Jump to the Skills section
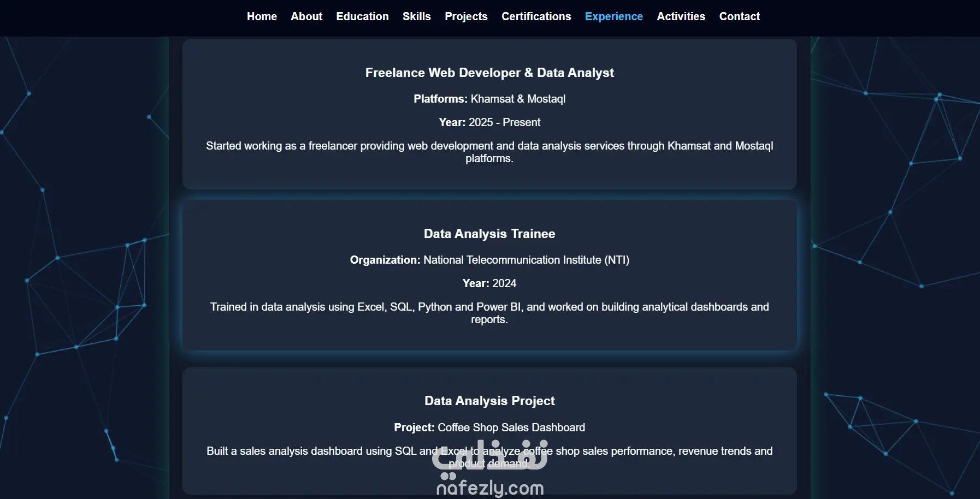The height and width of the screenshot is (499, 980). pos(416,16)
